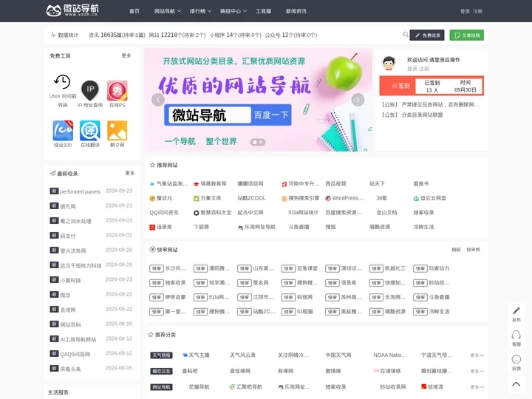
Task: Expand the 换链中心 dropdown menu
Action: (233, 11)
